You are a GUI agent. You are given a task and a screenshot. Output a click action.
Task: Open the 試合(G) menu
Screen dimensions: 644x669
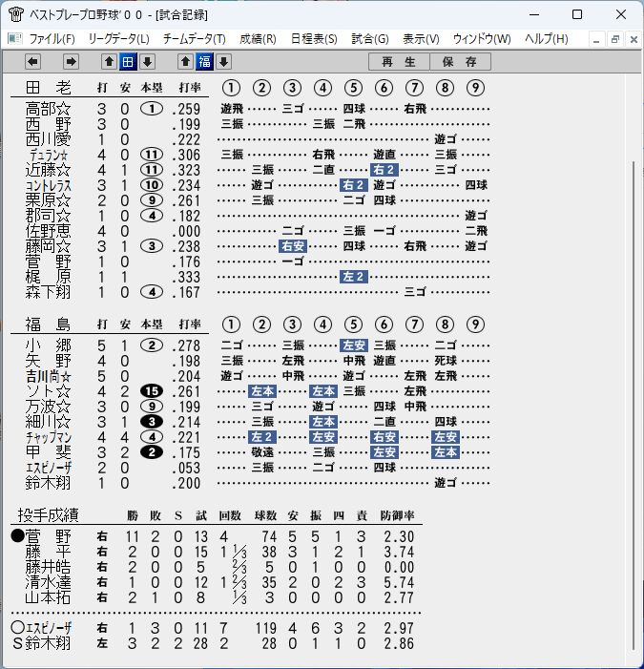370,39
